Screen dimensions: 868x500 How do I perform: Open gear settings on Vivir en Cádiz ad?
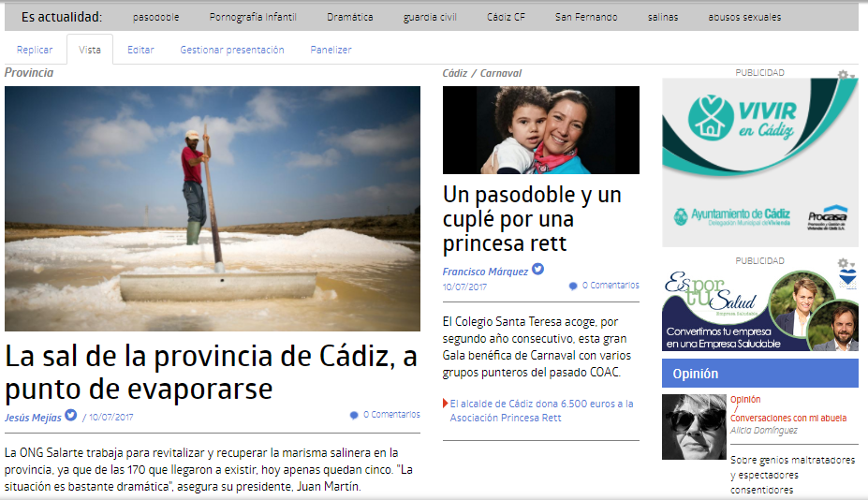point(845,75)
